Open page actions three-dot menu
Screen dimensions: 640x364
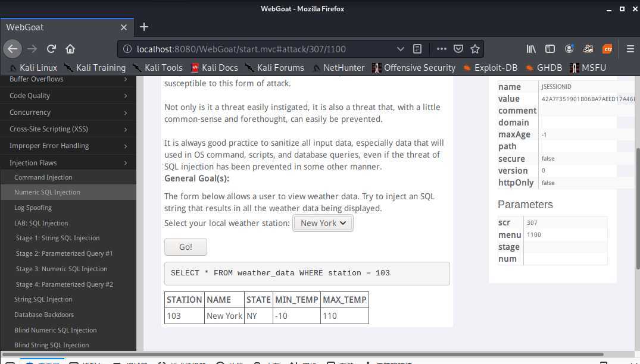pyautogui.click(x=441, y=49)
